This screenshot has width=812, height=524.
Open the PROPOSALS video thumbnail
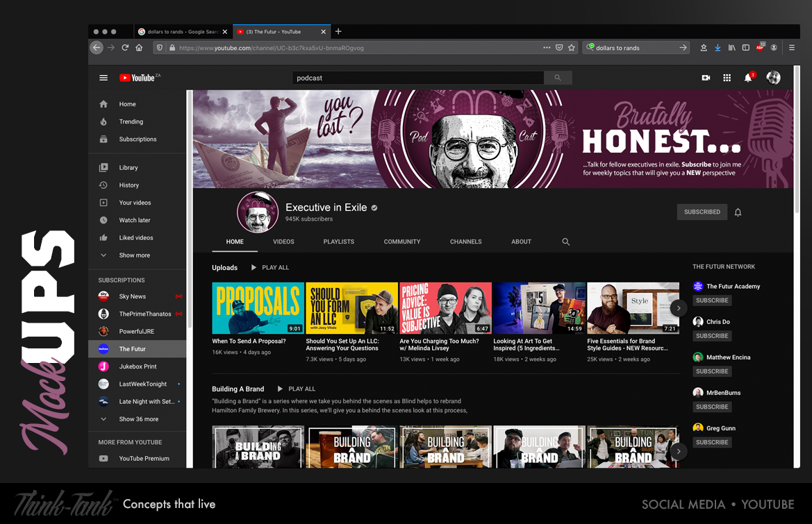pos(258,308)
